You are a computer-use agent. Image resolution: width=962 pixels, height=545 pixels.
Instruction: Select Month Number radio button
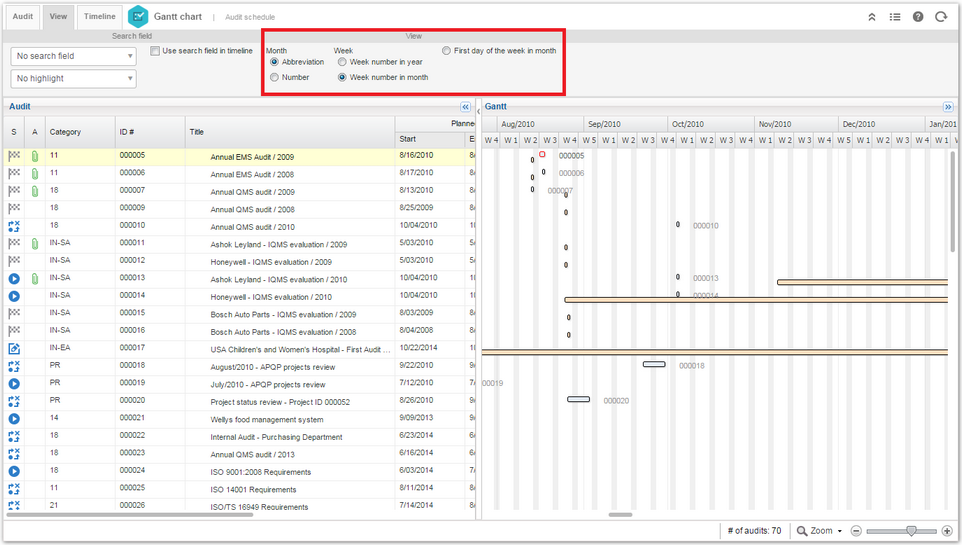pos(274,77)
